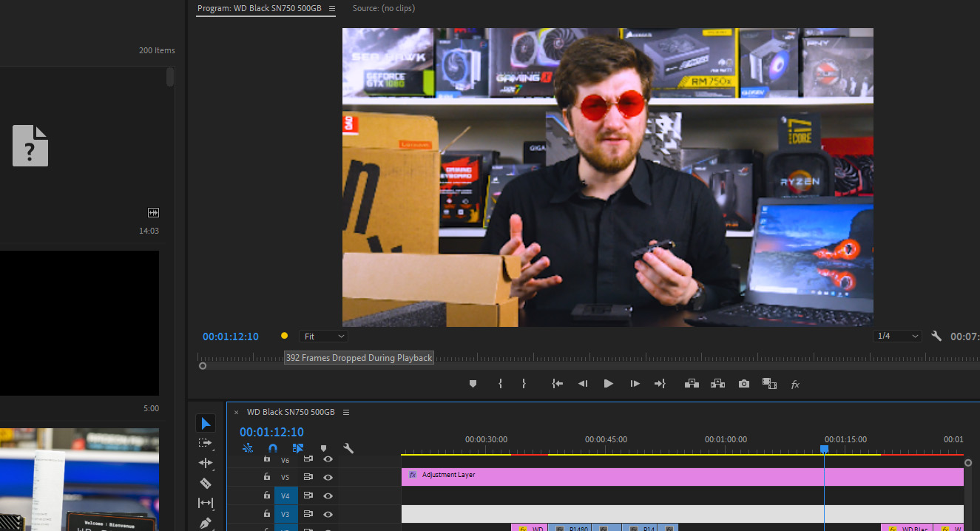
Task: Select the Track Select Forward tool
Action: [x=206, y=443]
